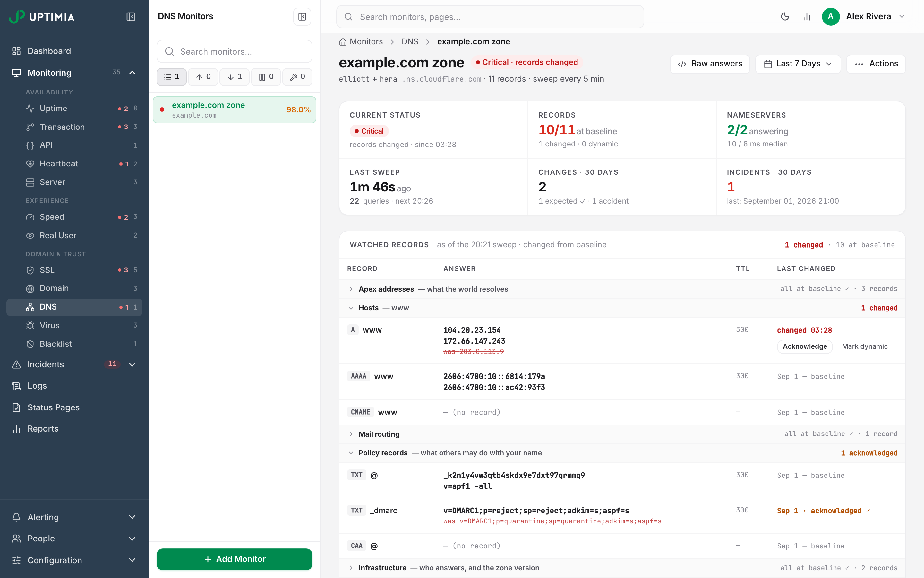Open Domain monitors

(74, 289)
